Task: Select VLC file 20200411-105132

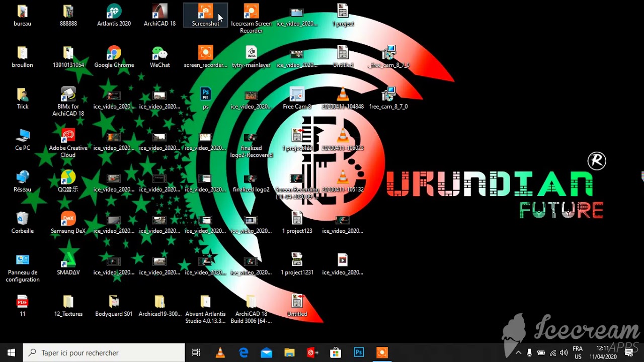Action: [343, 182]
